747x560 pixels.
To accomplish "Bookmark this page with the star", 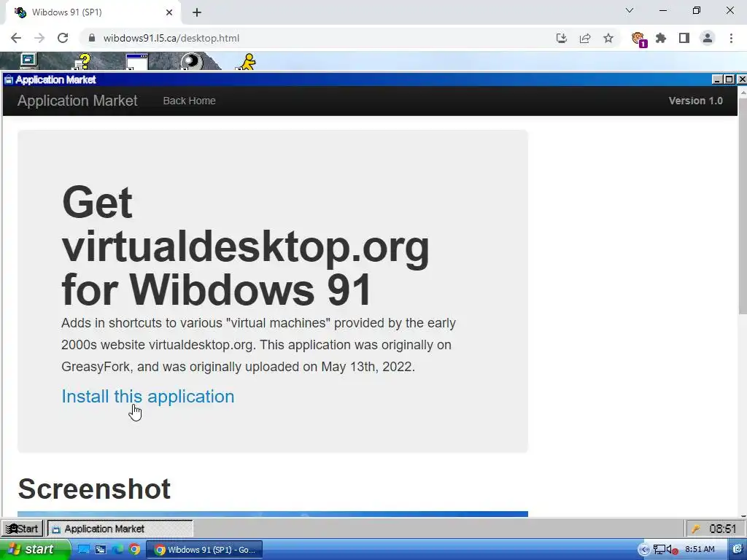I will (x=608, y=38).
